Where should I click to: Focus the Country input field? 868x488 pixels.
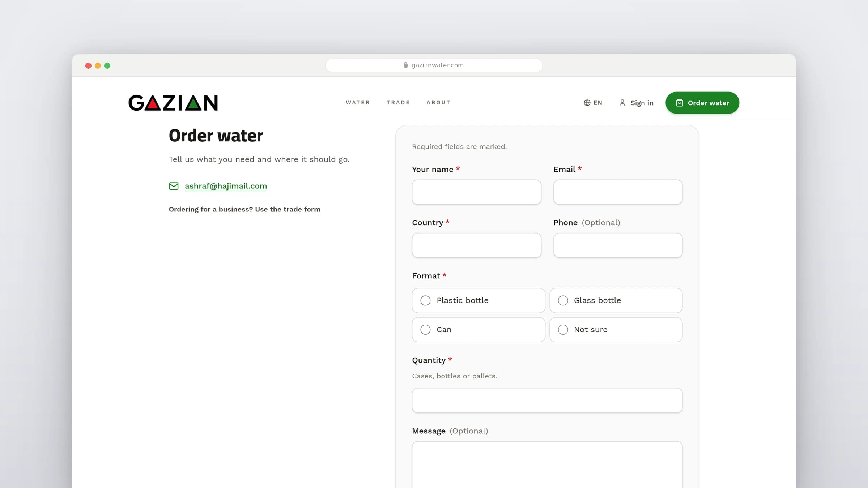point(477,245)
